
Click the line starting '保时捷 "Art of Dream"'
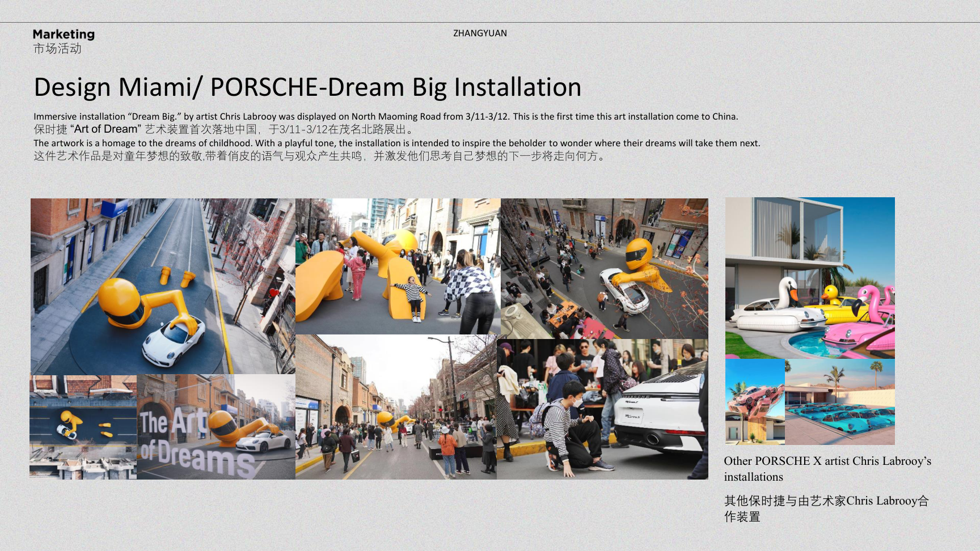pyautogui.click(x=226, y=129)
